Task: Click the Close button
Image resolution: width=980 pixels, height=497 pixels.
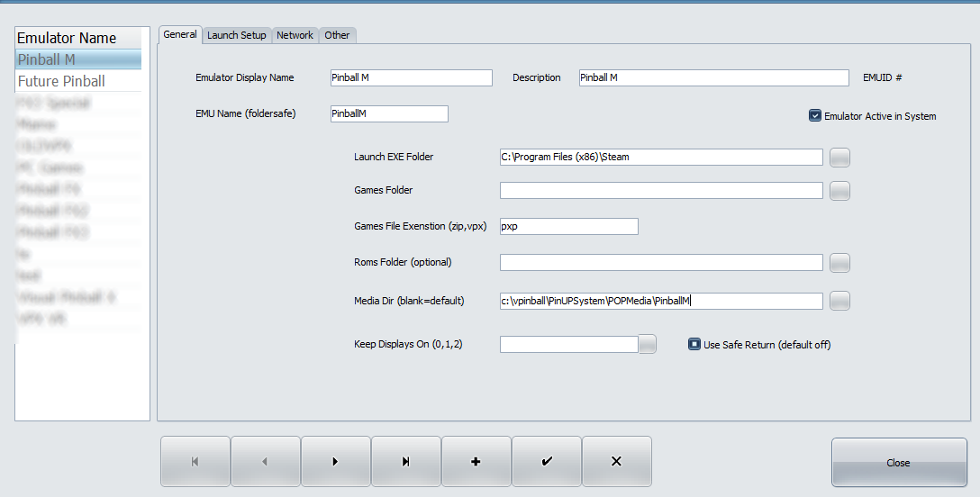Action: [x=898, y=463]
